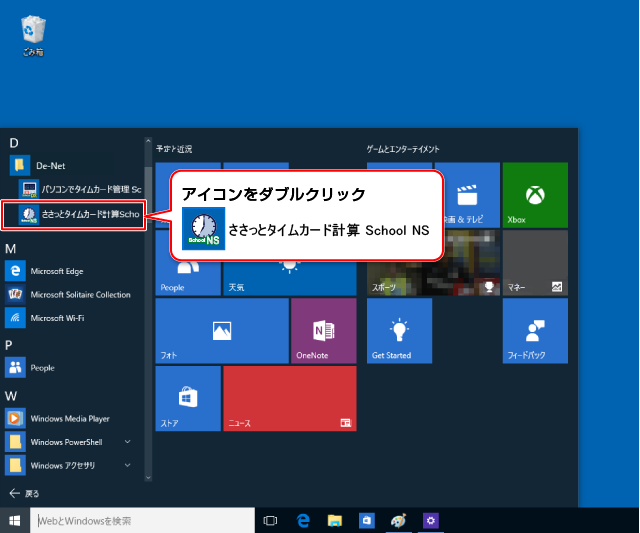This screenshot has height=533, width=640.
Task: Open the フィードバック tile
Action: coord(535,331)
